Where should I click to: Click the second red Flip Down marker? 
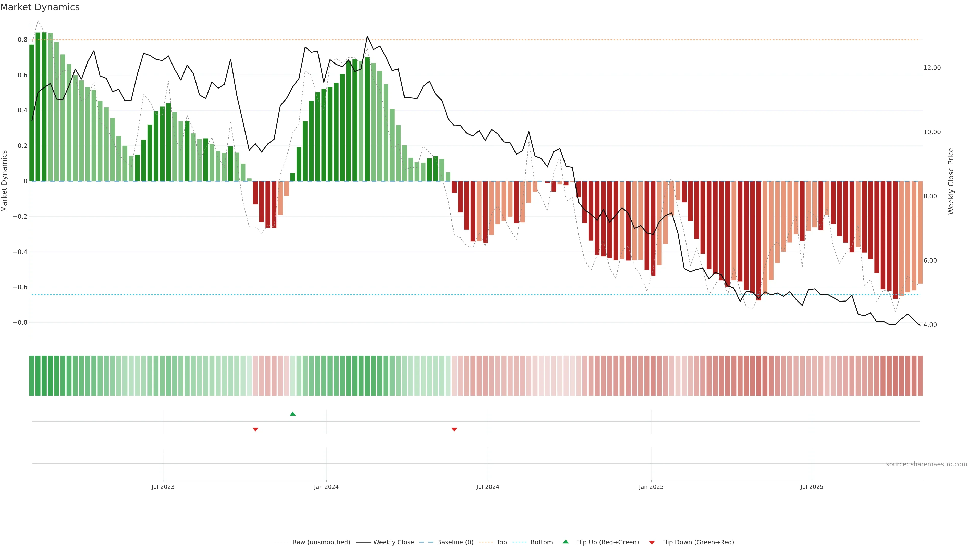pyautogui.click(x=454, y=429)
